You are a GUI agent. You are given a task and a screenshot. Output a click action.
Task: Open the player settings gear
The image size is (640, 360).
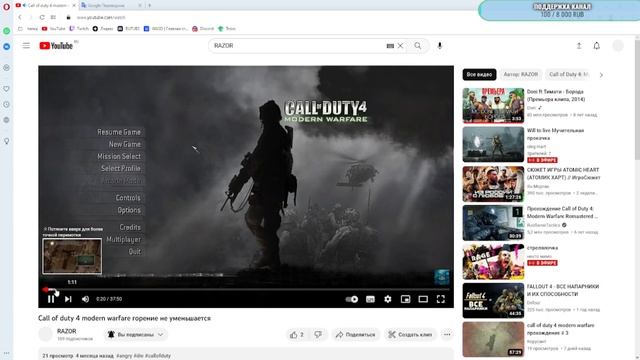388,299
